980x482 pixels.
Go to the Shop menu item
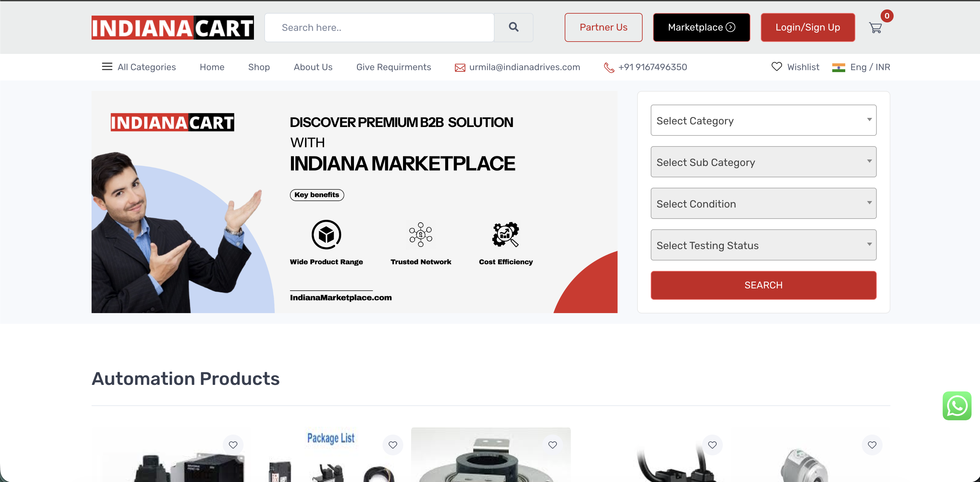259,67
